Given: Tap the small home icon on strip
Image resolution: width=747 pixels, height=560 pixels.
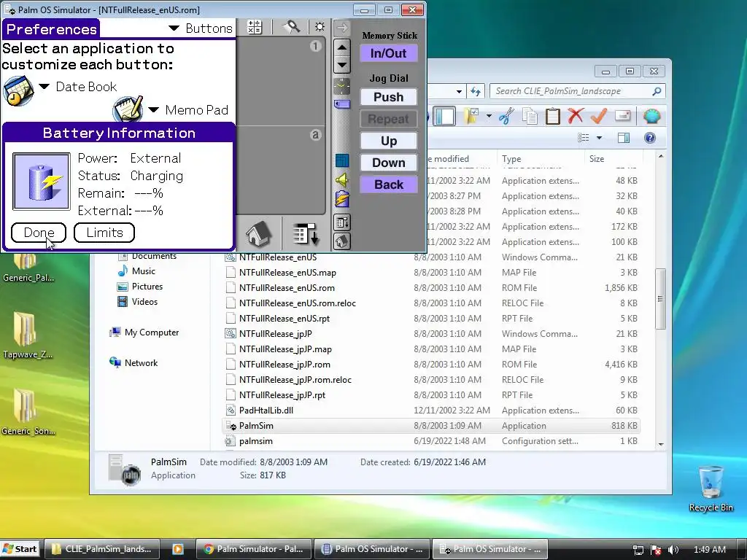Looking at the screenshot, I should pos(342,241).
